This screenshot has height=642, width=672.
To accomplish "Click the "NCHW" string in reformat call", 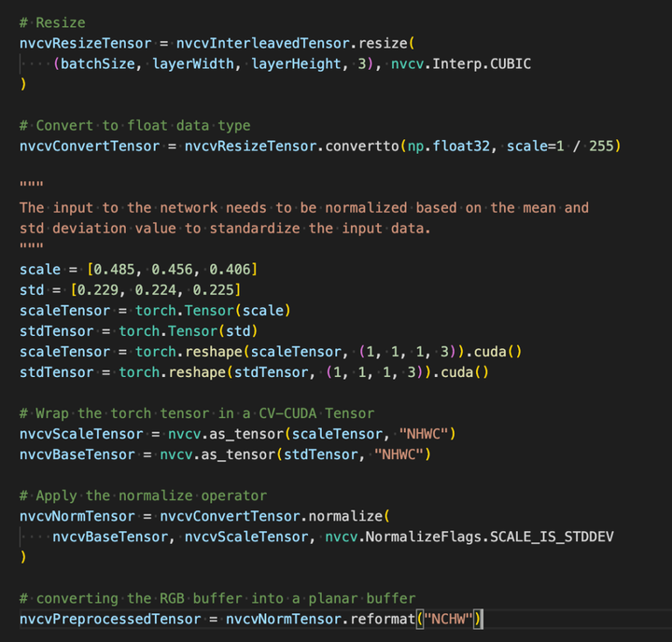I will pyautogui.click(x=448, y=620).
